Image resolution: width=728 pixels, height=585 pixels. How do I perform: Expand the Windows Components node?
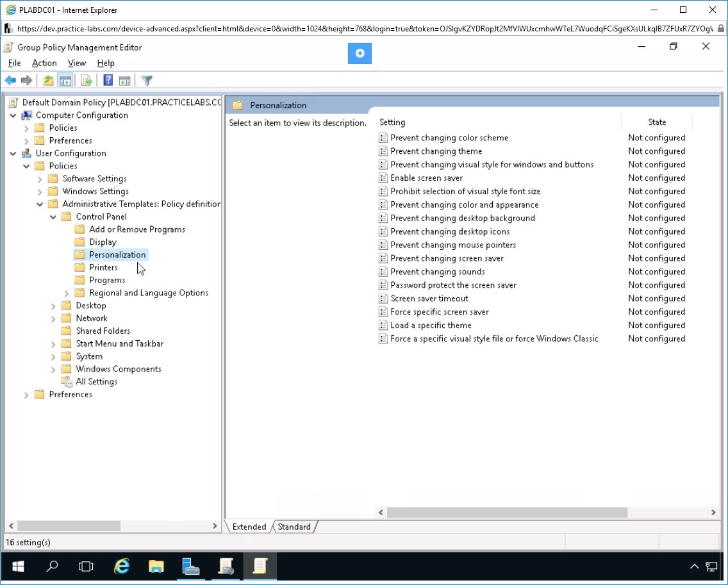tap(53, 370)
